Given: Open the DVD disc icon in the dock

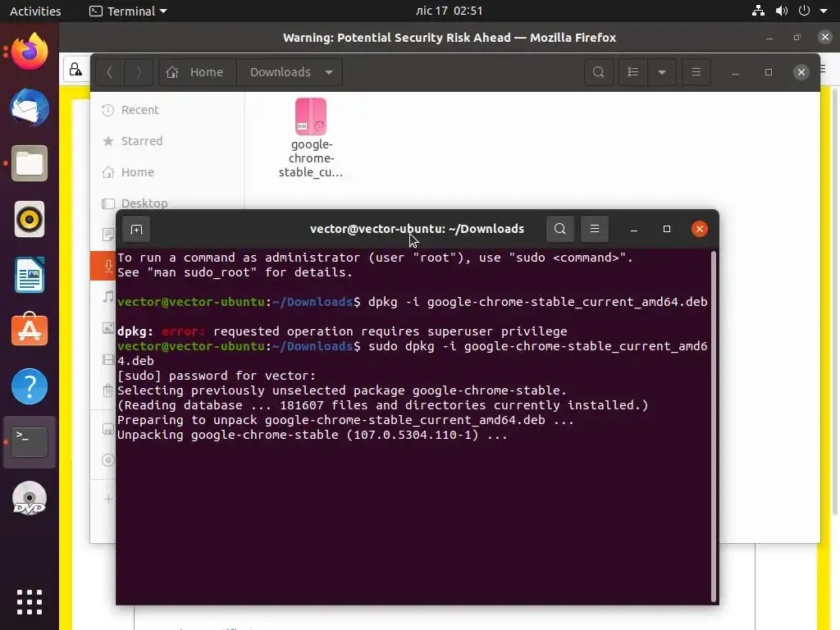Looking at the screenshot, I should [x=30, y=499].
